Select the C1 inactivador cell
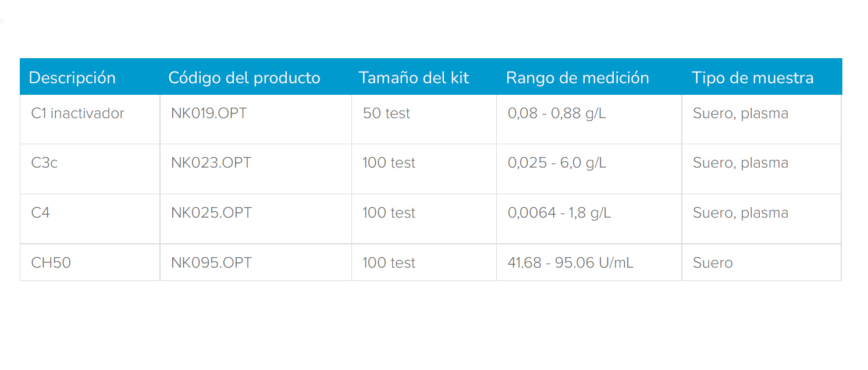 point(77,113)
